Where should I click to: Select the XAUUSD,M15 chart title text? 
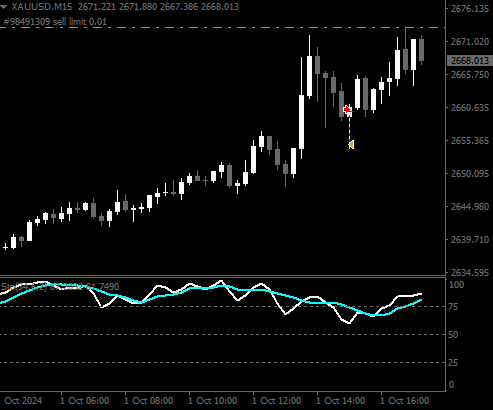pyautogui.click(x=42, y=7)
